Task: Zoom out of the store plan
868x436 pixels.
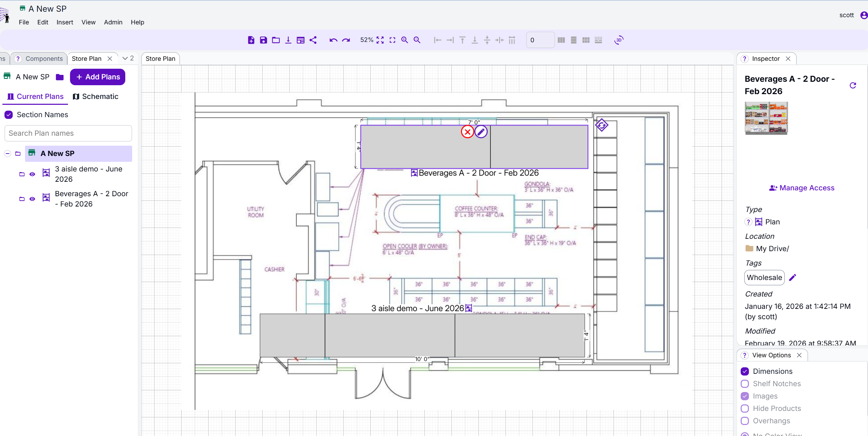Action: pos(417,40)
